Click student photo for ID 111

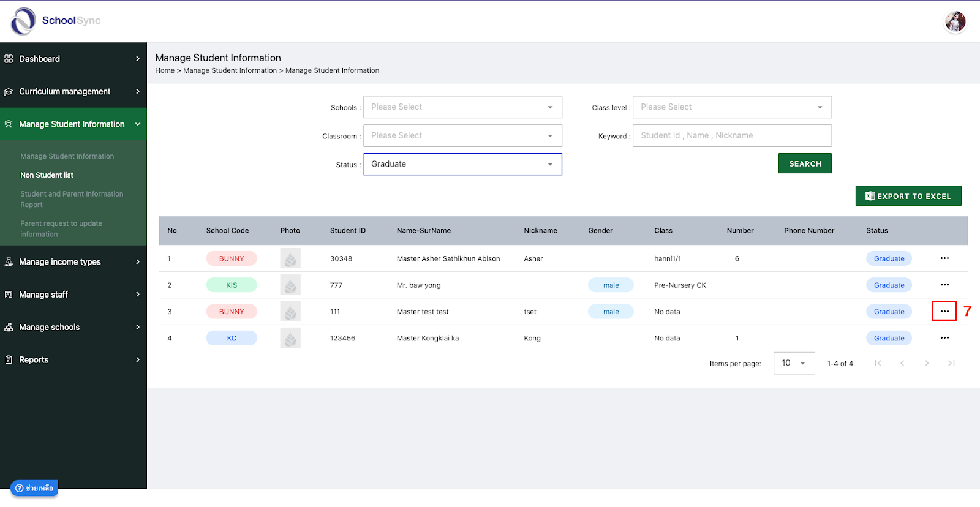pos(290,311)
